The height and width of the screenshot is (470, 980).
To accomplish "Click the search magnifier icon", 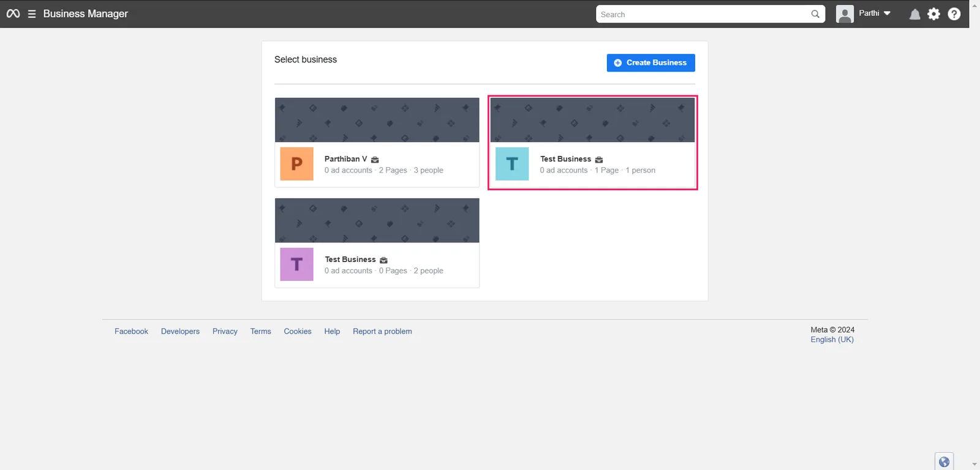I will [815, 14].
